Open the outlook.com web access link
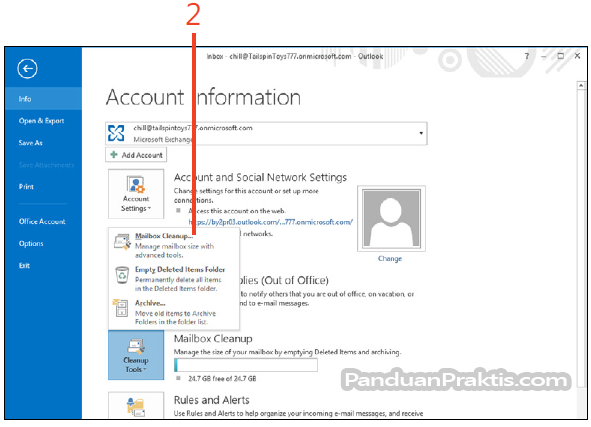591x427 pixels. click(x=271, y=222)
